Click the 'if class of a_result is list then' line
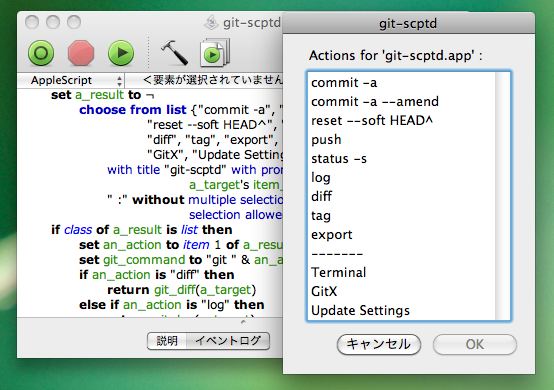 pyautogui.click(x=142, y=230)
